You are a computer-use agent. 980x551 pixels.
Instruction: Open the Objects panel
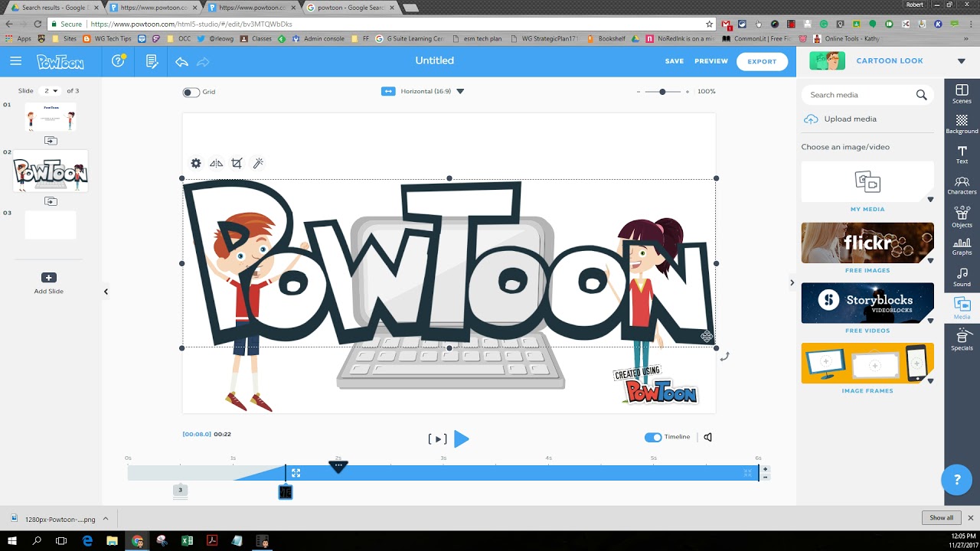coord(962,215)
